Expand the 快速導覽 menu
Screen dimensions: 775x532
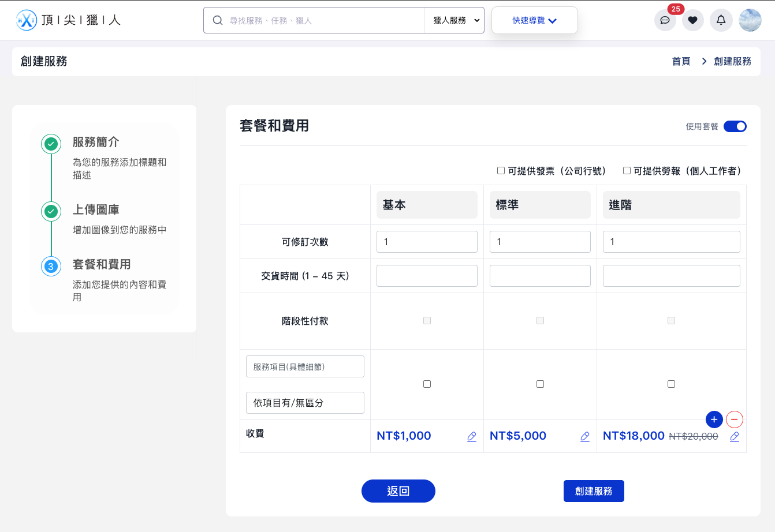point(534,20)
